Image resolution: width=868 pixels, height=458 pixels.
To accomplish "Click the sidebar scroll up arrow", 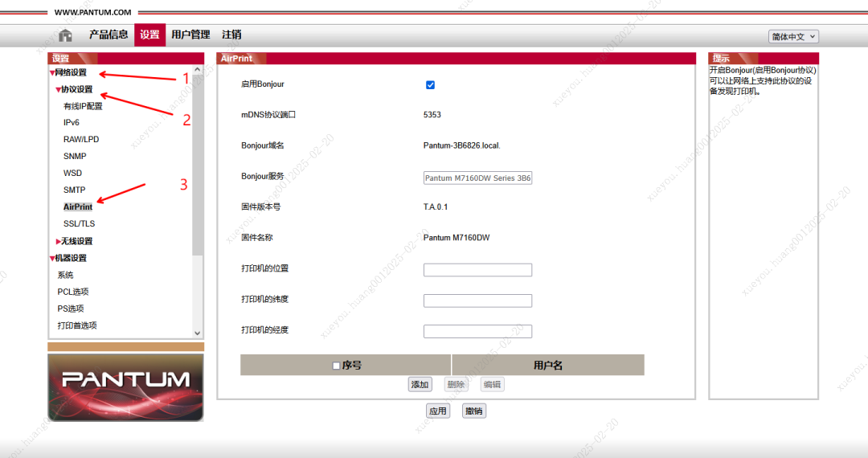I will click(198, 70).
